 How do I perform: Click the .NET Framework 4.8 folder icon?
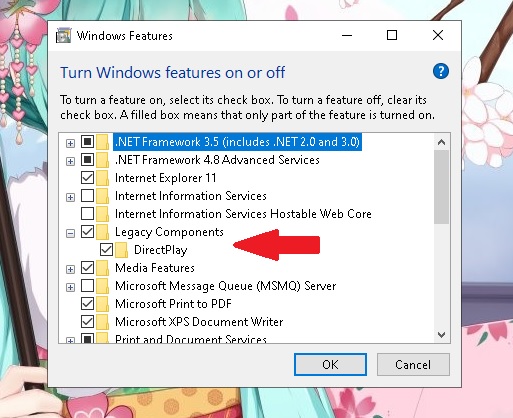(103, 160)
